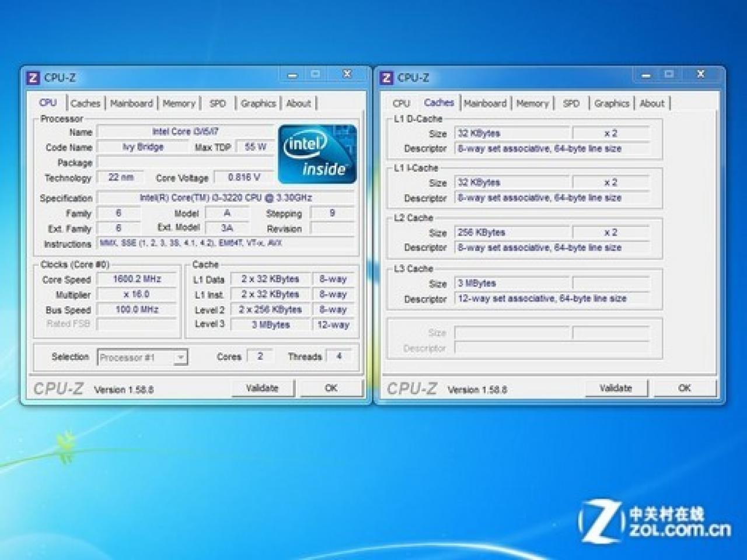Click the L3 Cache Size '3 MBytes' field
747x560 pixels.
(511, 283)
